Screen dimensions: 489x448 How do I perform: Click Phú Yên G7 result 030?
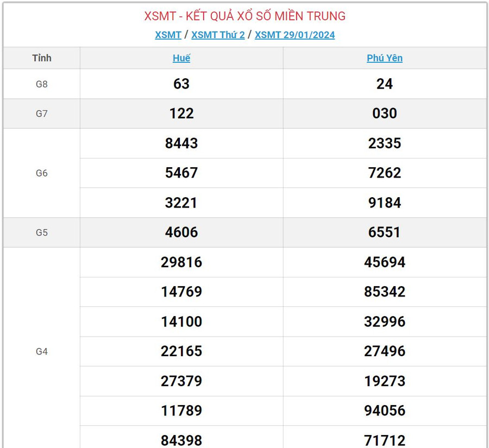tap(385, 113)
